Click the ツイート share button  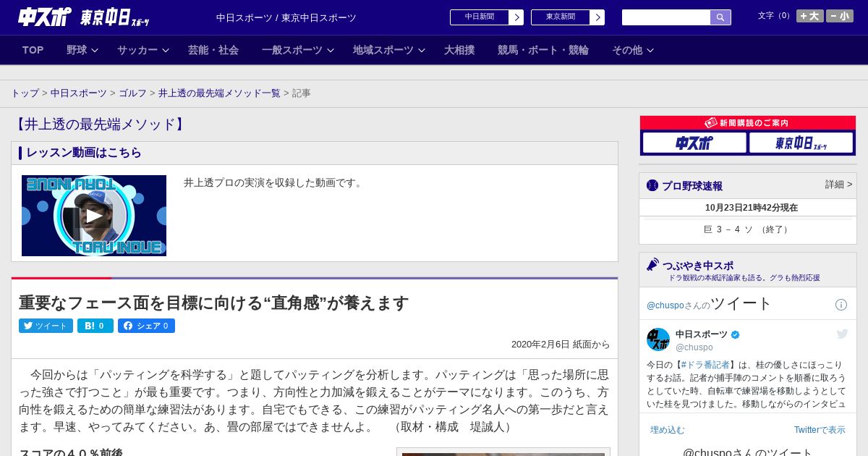46,326
